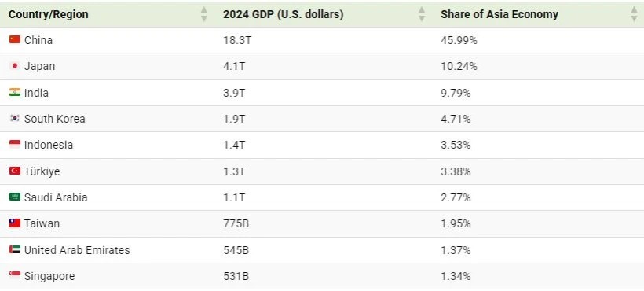Click the Japan flag icon
Viewport: 644px width, 291px height.
pos(15,66)
